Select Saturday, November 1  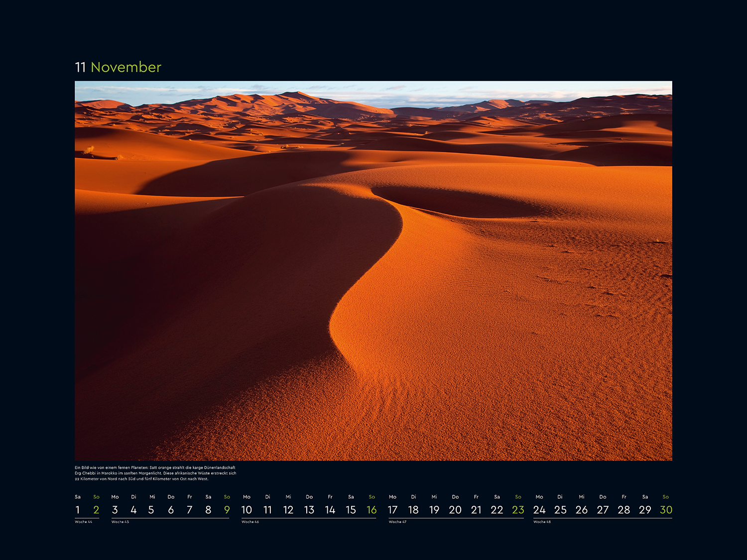point(78,510)
